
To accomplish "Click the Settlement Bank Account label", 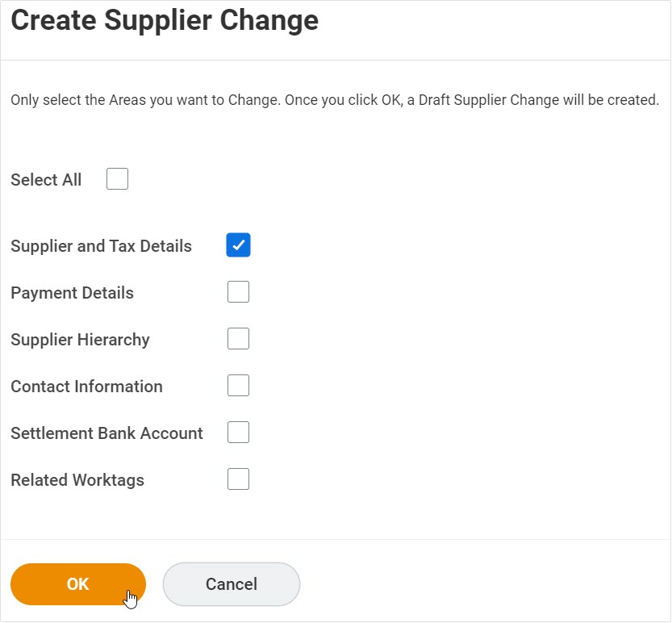I will (x=106, y=433).
